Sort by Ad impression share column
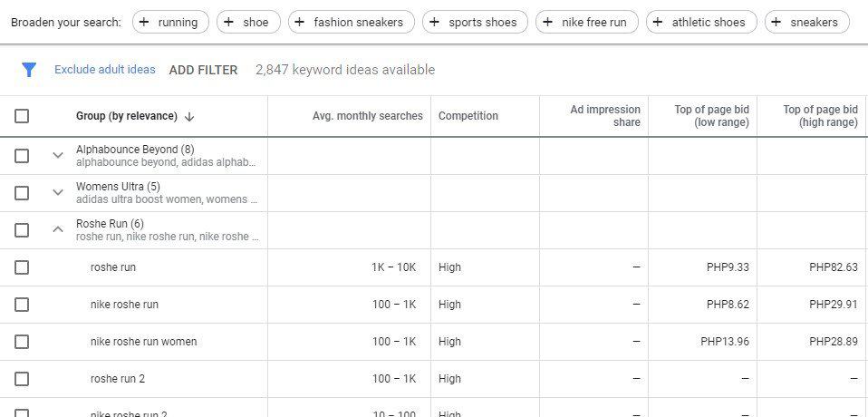Viewport: 868px width, 417px height. click(605, 116)
